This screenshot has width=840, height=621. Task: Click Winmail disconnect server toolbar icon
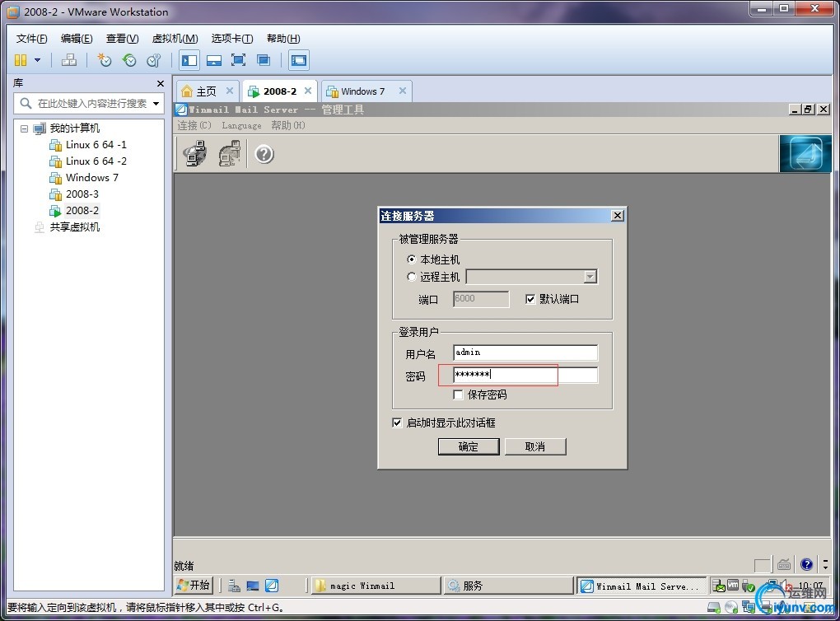[x=229, y=154]
